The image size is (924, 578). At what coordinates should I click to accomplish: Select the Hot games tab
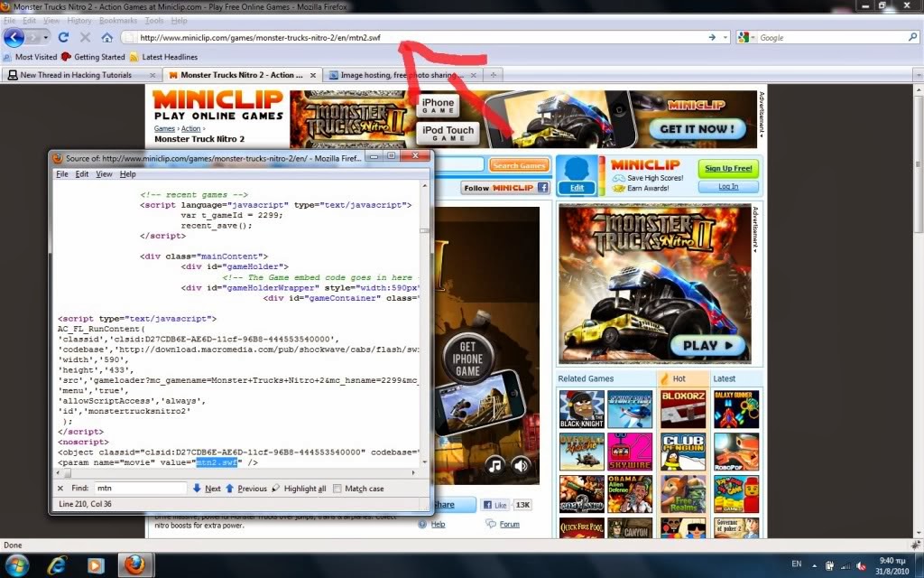point(679,378)
